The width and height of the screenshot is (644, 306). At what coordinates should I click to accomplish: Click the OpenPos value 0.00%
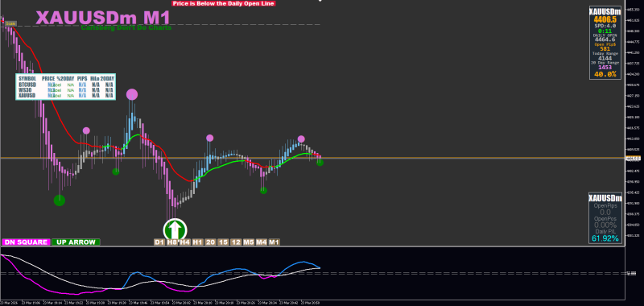(605, 225)
